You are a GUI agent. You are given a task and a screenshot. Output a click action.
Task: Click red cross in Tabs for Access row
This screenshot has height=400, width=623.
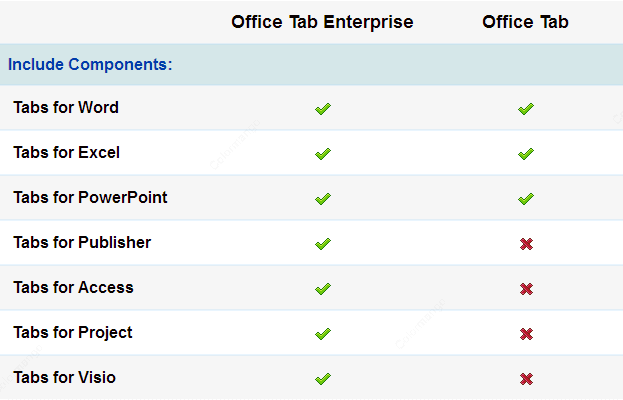point(526,289)
